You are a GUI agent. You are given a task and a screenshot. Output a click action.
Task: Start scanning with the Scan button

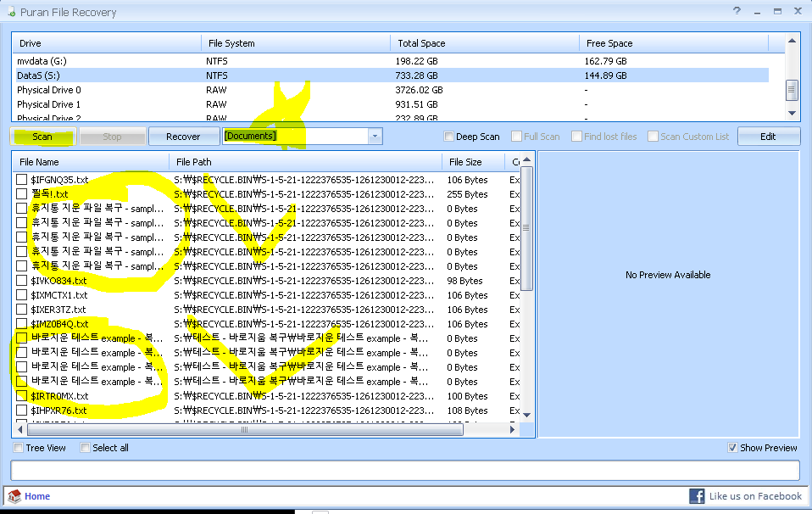coord(43,137)
